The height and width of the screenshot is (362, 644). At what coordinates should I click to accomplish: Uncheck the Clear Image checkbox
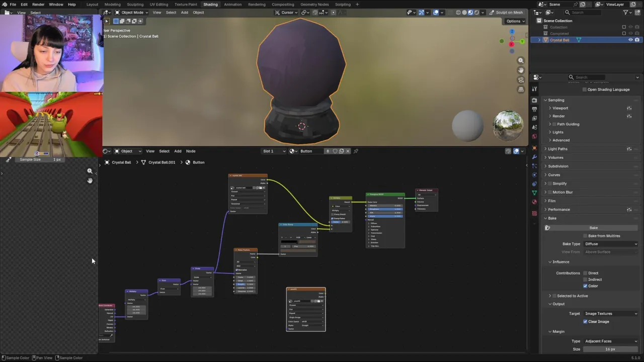coord(585,322)
